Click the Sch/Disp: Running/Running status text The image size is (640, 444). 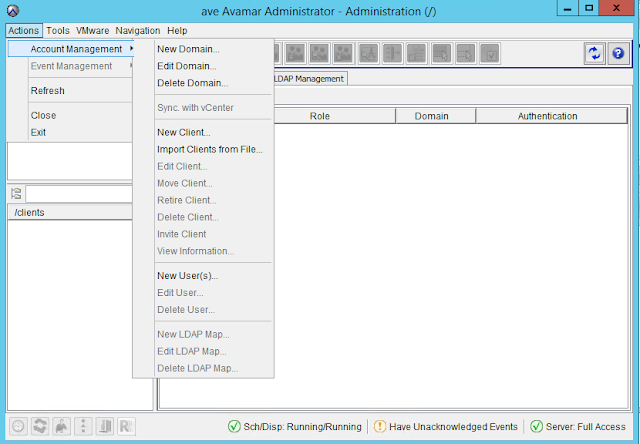pyautogui.click(x=302, y=427)
